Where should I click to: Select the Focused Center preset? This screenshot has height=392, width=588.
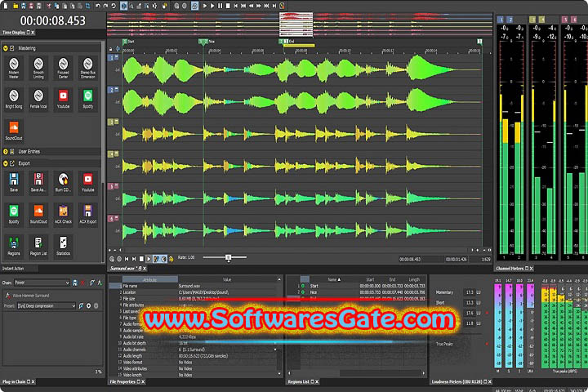63,68
